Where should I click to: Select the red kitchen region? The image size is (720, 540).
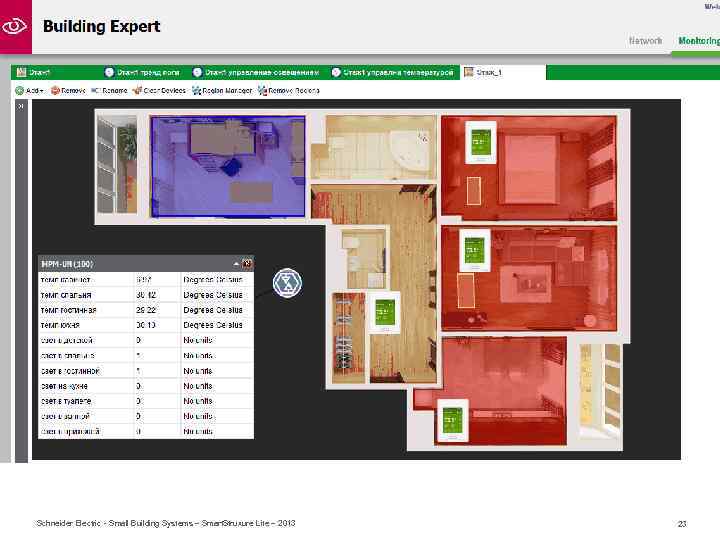pos(501,390)
